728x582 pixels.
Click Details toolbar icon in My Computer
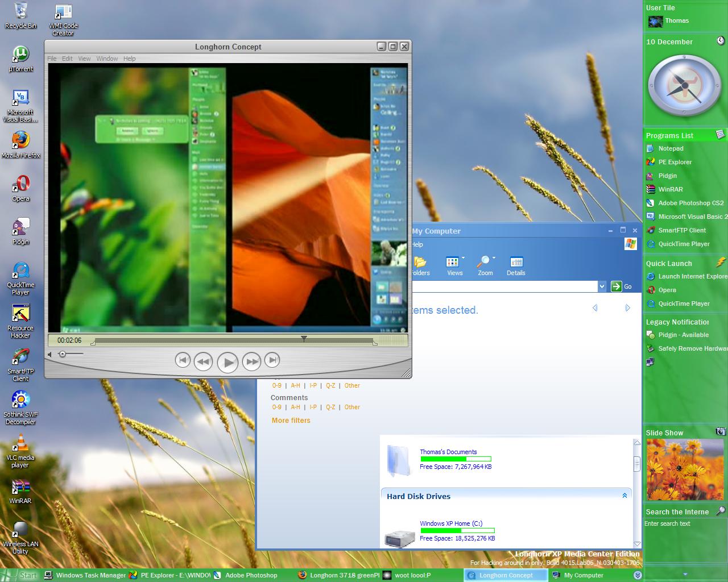click(x=516, y=266)
